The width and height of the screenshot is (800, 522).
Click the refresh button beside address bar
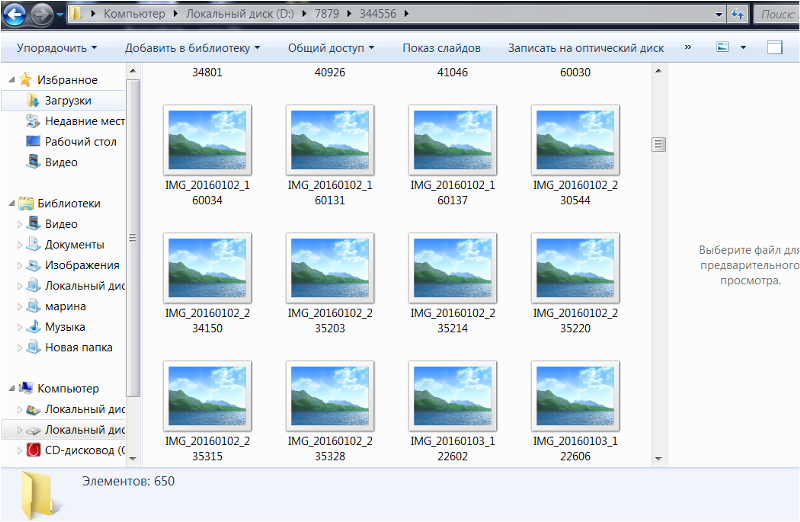pyautogui.click(x=737, y=14)
